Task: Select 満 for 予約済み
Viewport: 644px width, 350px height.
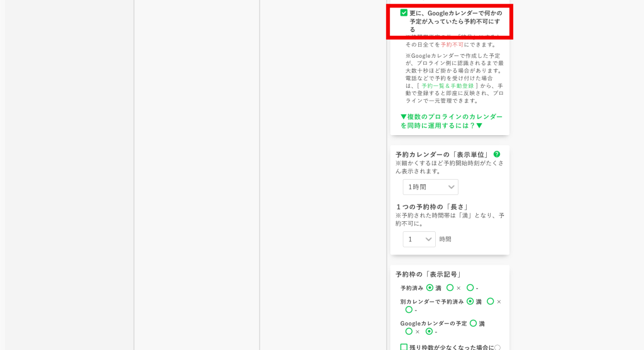Action: 430,288
